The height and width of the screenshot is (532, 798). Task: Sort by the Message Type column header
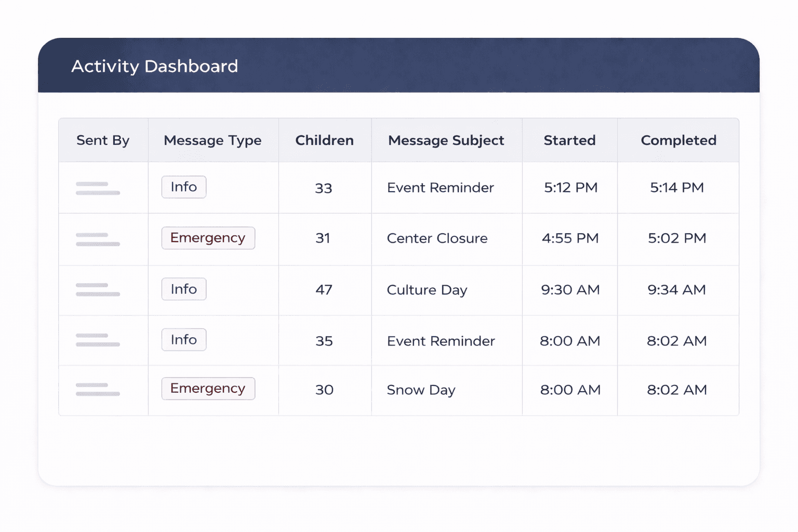point(212,140)
